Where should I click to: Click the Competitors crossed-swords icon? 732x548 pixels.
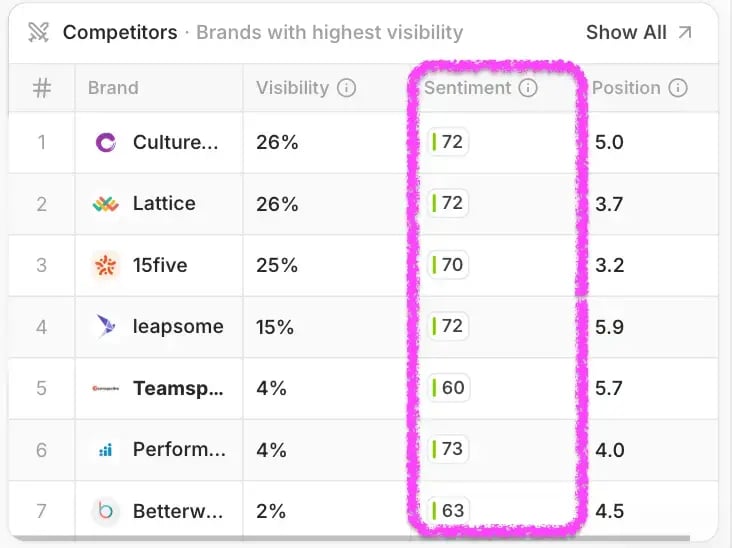click(x=39, y=32)
